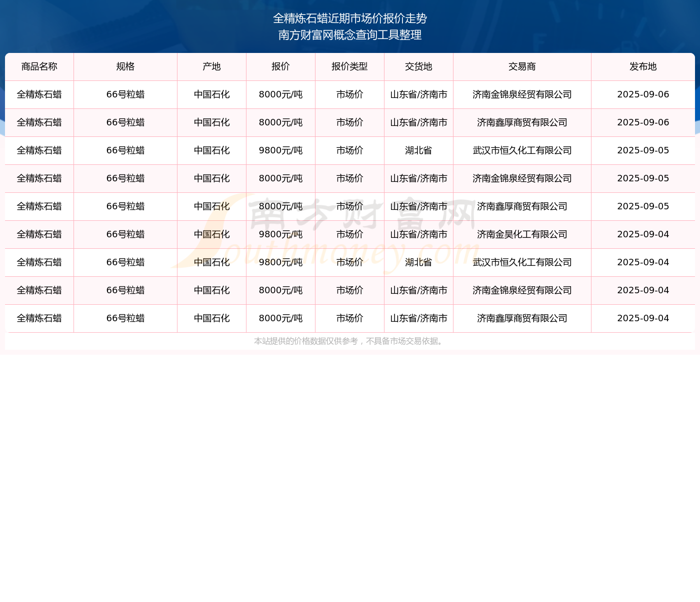700x602 pixels.
Task: Click 66号粒蜡 in 武汉市恒久 2025-09-04 row
Action: click(125, 262)
